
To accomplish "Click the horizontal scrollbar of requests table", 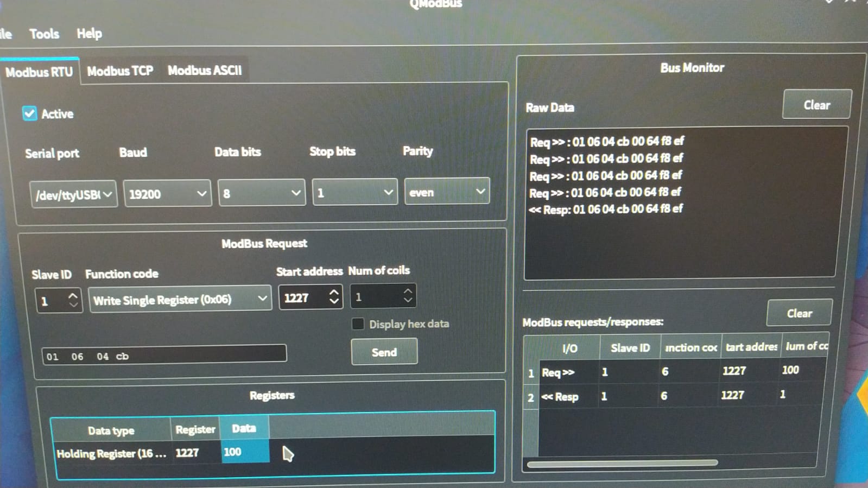I will [x=623, y=463].
